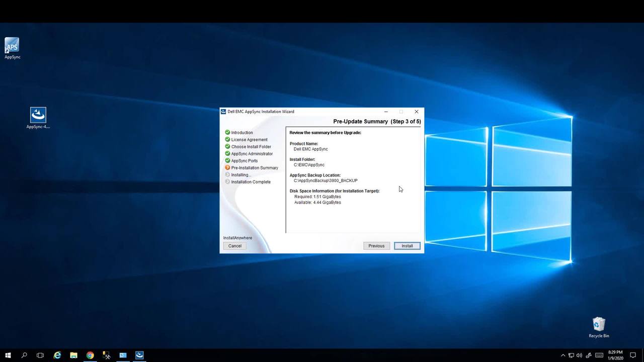Open Task View on the taskbar

[x=40, y=355]
